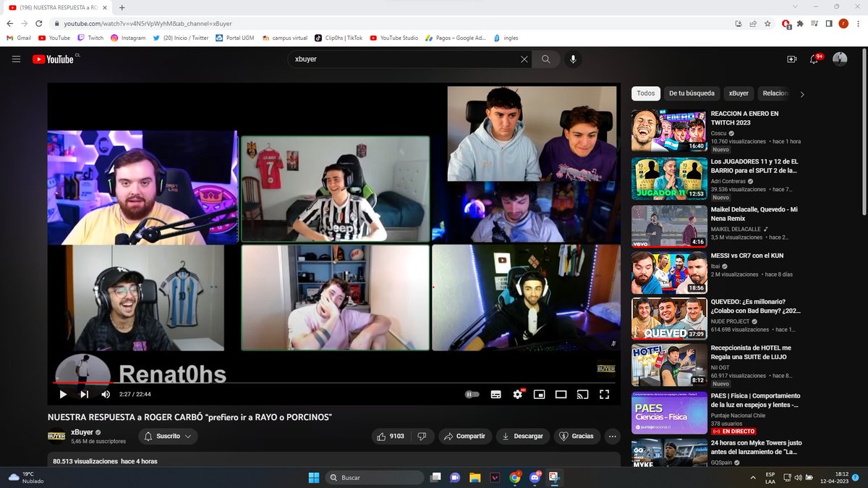Open the Instagram bookmark
This screenshot has height=488, width=868.
click(128, 38)
